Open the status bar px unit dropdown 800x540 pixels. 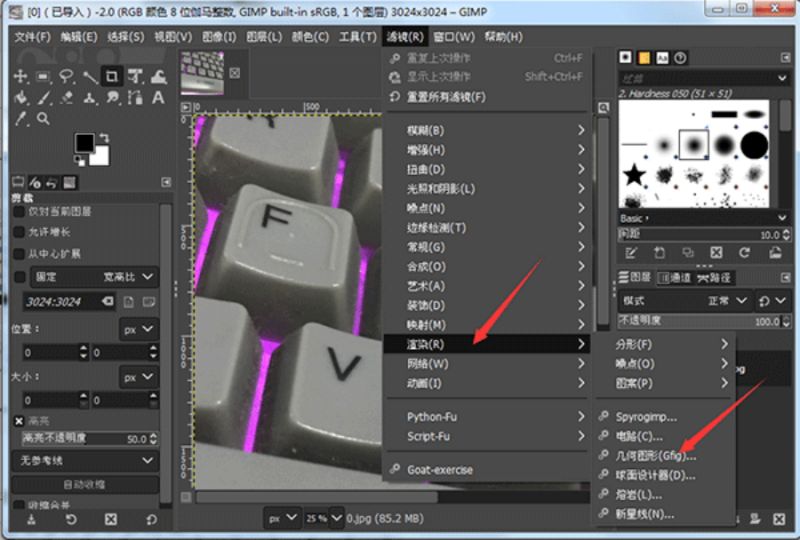(x=282, y=519)
